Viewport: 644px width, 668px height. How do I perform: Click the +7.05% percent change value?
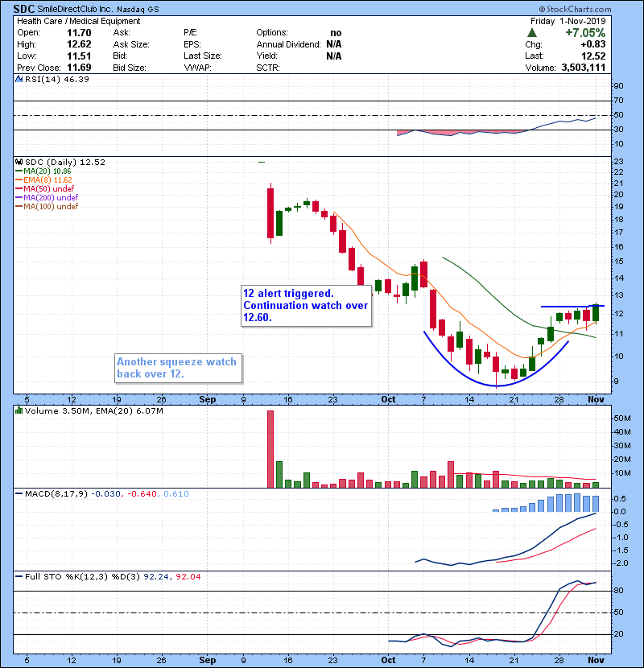[x=585, y=33]
